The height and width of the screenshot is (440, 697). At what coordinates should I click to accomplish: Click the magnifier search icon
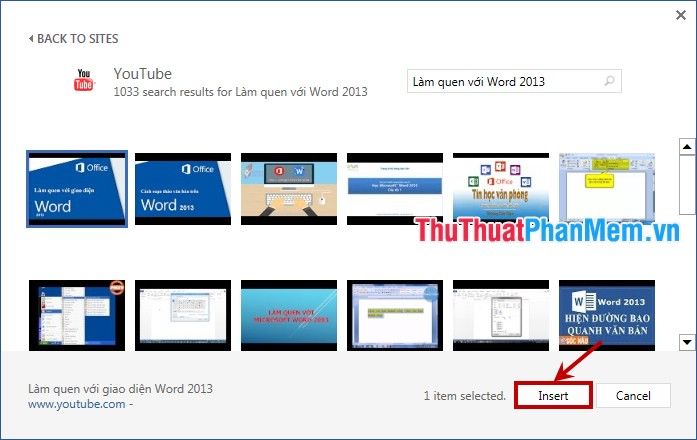point(610,81)
